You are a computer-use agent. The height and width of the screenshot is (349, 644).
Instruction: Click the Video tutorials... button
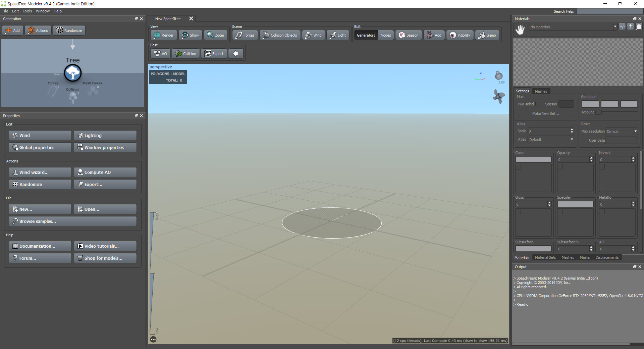pos(105,246)
